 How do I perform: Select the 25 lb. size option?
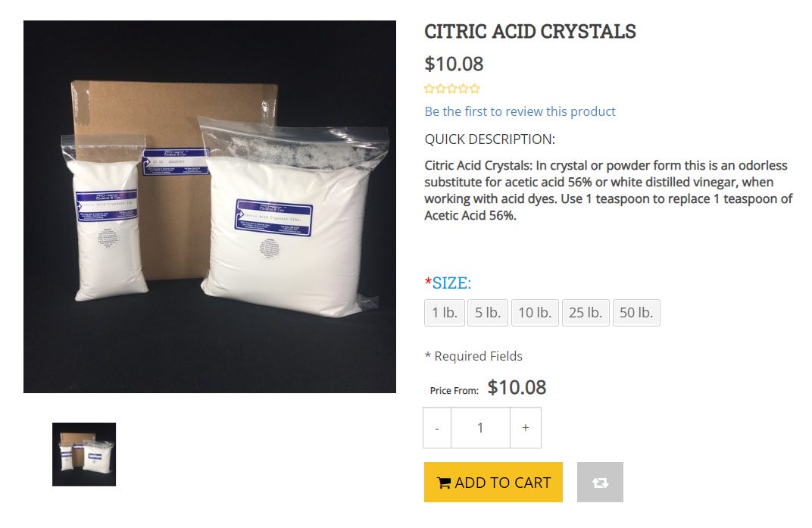pos(586,313)
